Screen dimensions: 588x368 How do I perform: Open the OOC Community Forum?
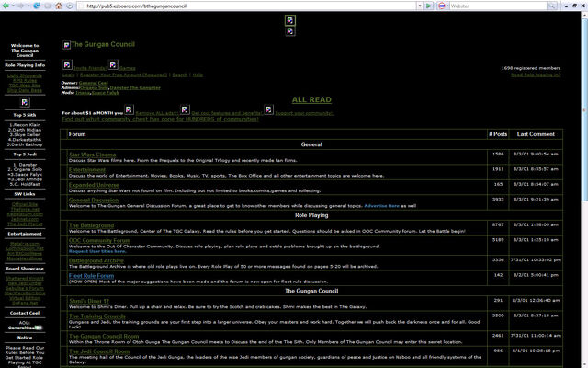(99, 240)
